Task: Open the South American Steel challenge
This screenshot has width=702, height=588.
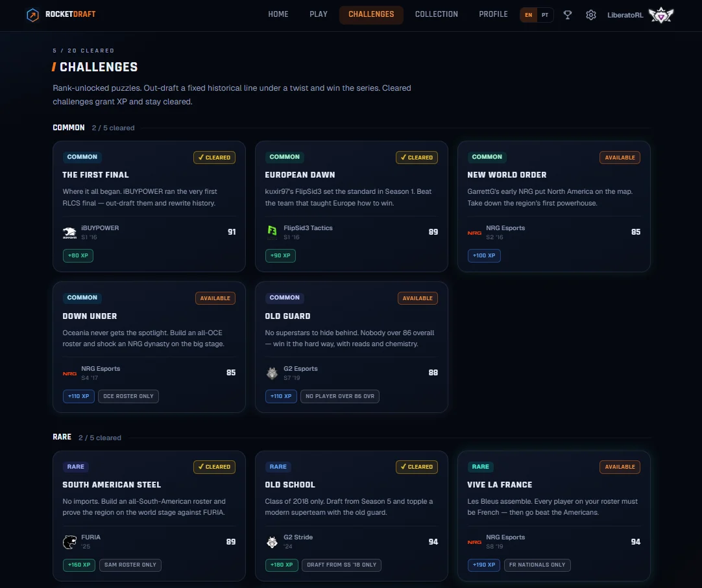Action: [x=149, y=516]
